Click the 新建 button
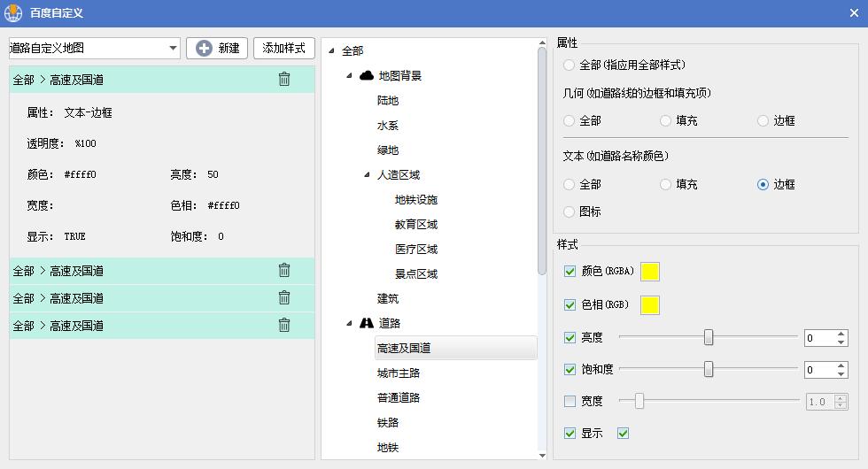 217,48
